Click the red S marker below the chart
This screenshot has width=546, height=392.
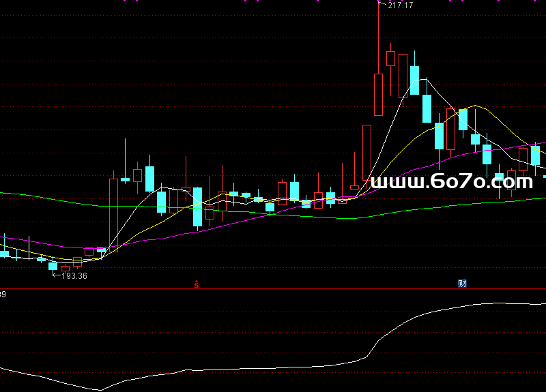[x=197, y=283]
